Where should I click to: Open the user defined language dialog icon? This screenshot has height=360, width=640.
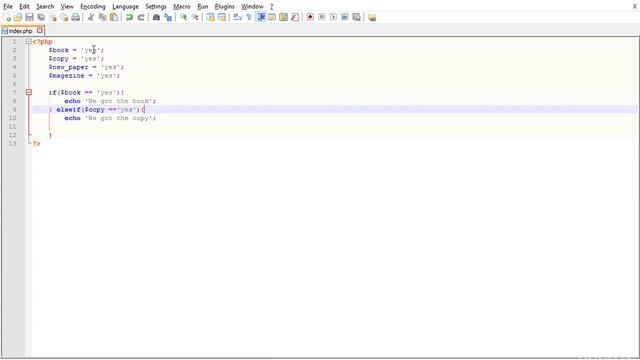[272, 17]
